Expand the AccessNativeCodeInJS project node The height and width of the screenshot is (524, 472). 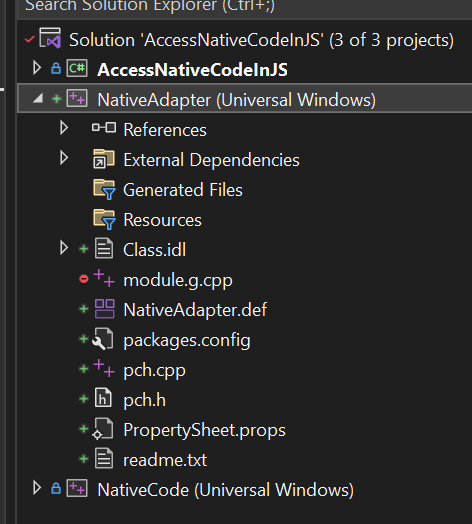[x=37, y=68]
